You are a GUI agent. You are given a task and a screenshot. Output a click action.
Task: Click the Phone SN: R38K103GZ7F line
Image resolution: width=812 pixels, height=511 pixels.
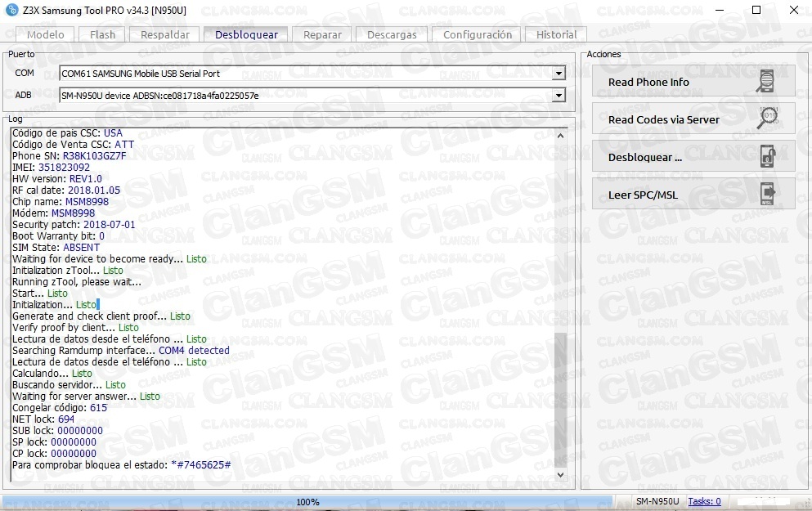pyautogui.click(x=69, y=156)
